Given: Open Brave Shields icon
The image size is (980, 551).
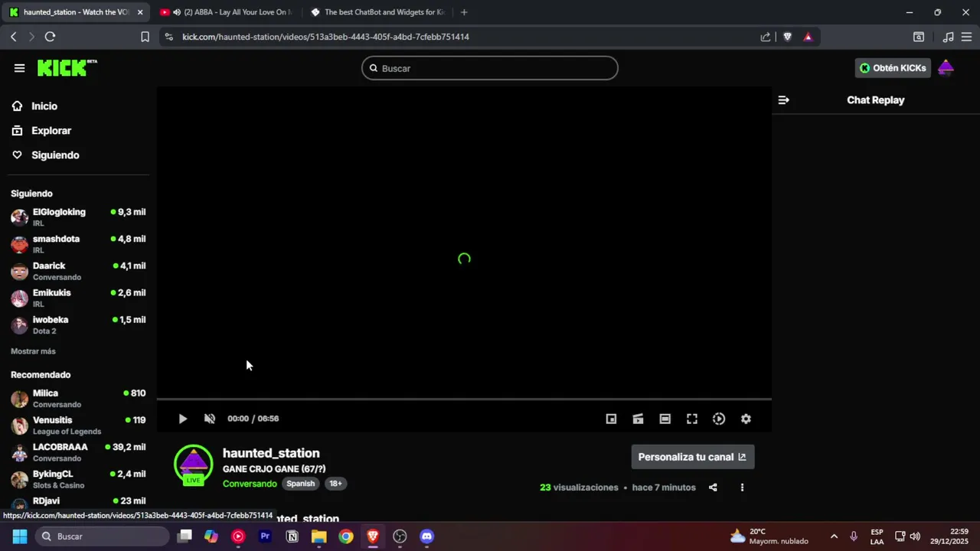Looking at the screenshot, I should point(787,37).
